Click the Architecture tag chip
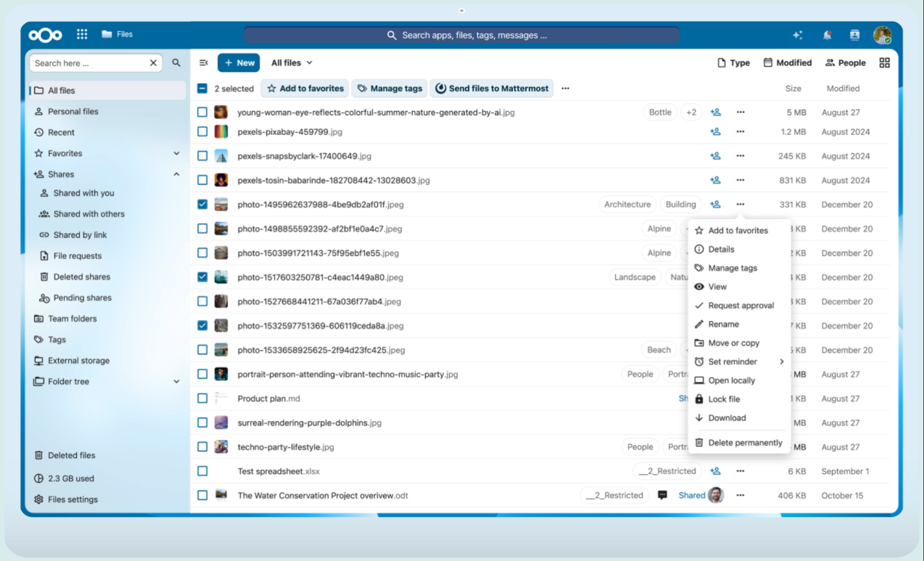This screenshot has width=924, height=561. coord(627,205)
